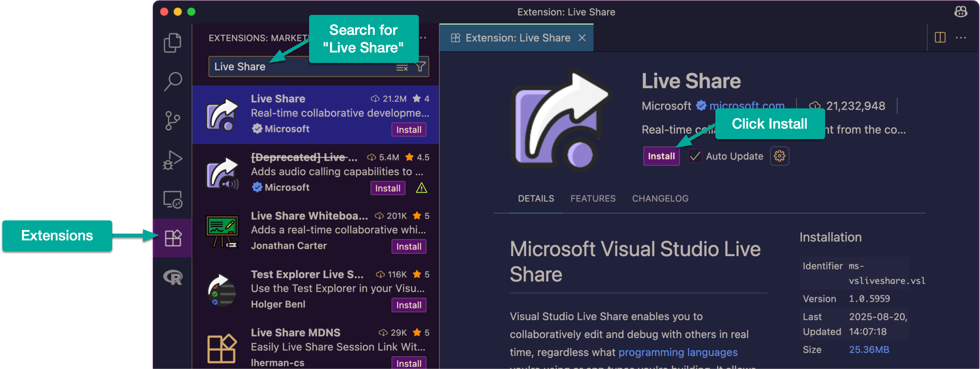Image resolution: width=980 pixels, height=369 pixels.
Task: Switch to the FEATURES tab
Action: [593, 198]
